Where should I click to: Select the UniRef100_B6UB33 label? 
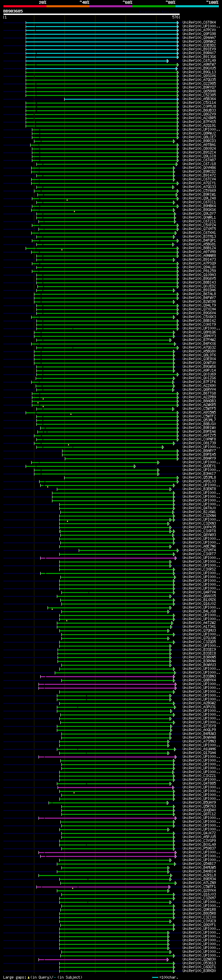click(x=199, y=110)
